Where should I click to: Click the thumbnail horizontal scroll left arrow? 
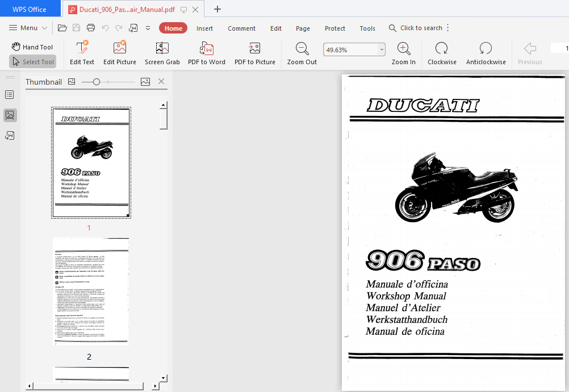tap(30, 386)
